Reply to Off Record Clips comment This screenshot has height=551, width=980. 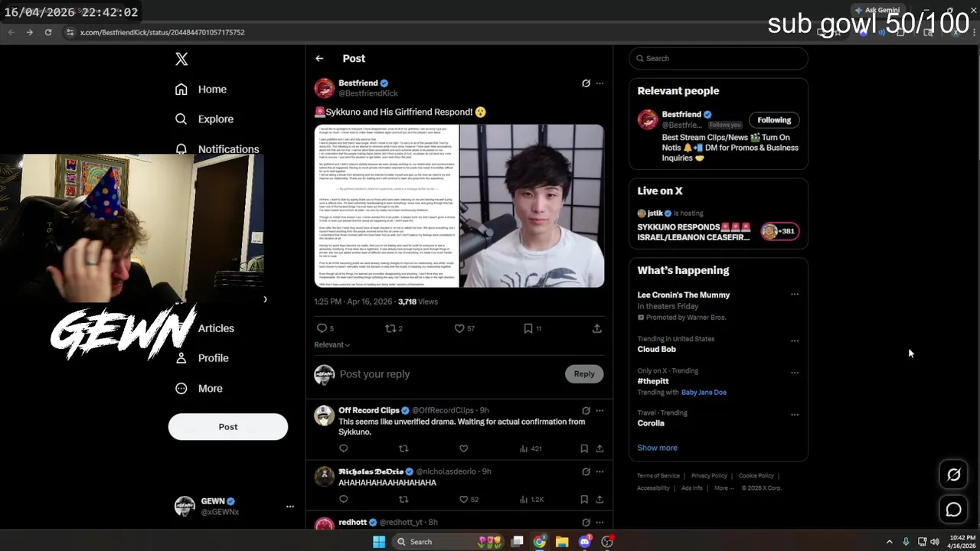coord(343,448)
